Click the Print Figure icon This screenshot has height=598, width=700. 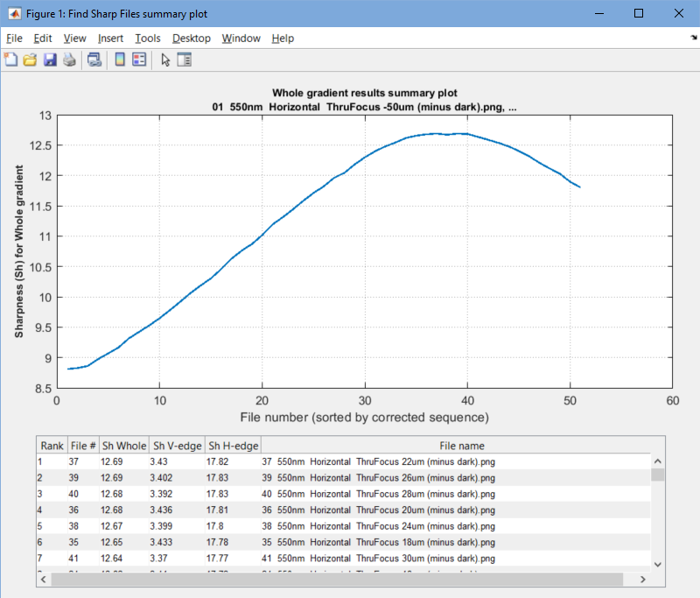[69, 60]
